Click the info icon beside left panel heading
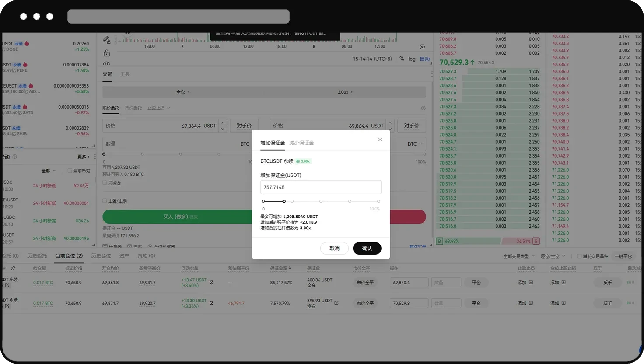The width and height of the screenshot is (644, 364). pyautogui.click(x=14, y=157)
